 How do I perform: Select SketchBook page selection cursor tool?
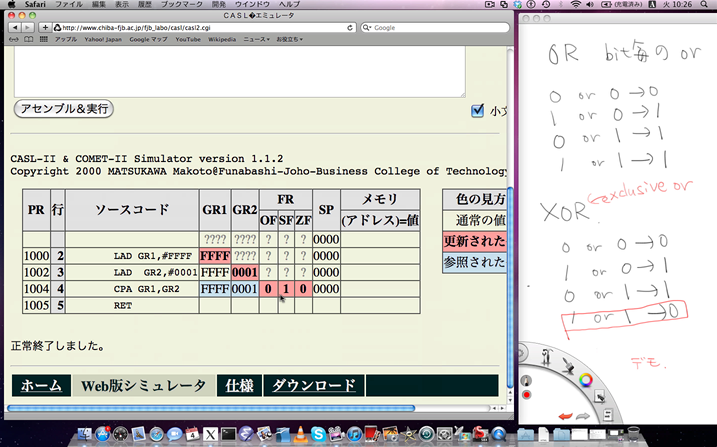[599, 397]
